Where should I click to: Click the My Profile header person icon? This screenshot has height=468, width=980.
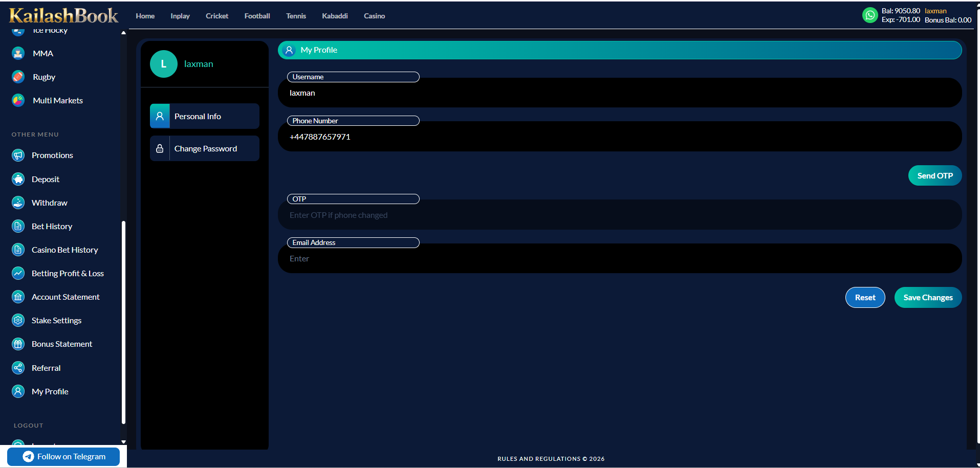point(289,50)
